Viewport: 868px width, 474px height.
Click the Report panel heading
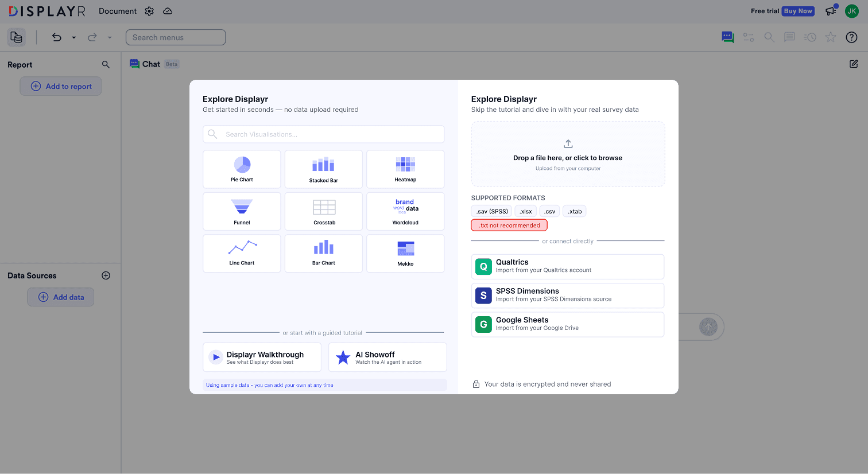20,65
